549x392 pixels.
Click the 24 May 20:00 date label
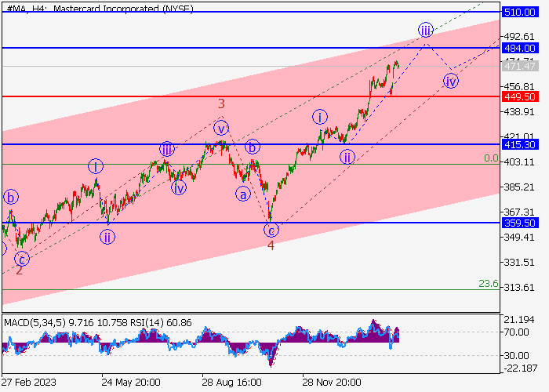point(131,383)
